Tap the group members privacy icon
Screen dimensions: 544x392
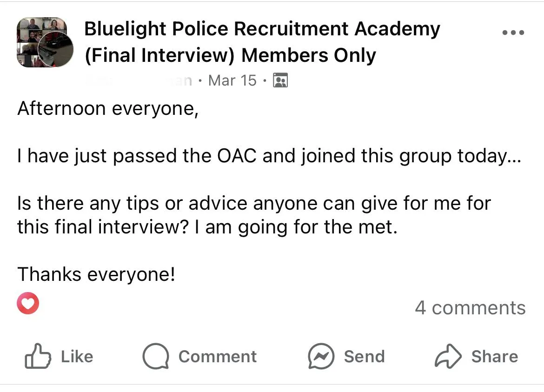point(280,80)
